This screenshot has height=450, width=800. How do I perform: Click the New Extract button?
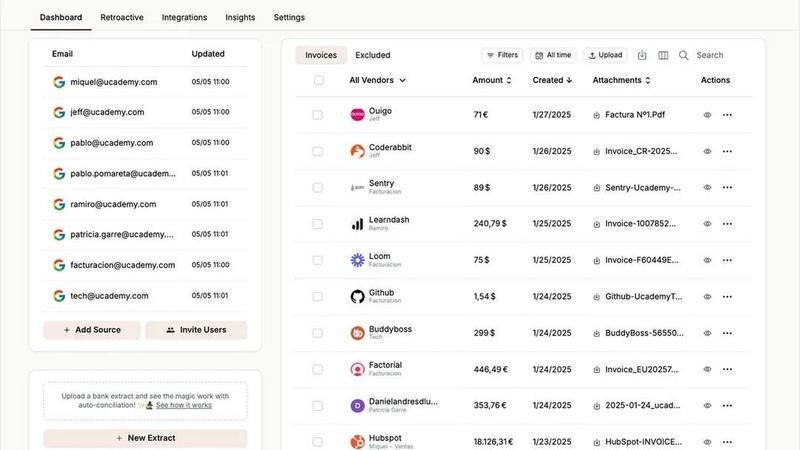point(145,438)
